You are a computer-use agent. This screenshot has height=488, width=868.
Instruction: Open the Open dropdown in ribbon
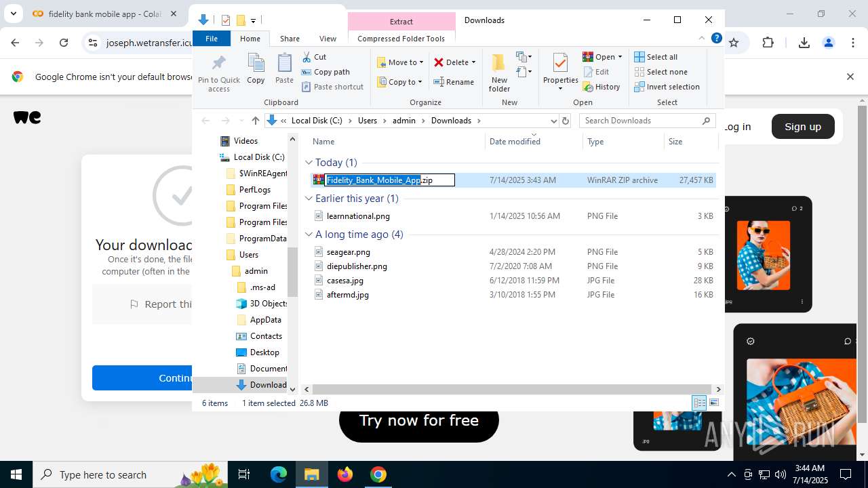[603, 57]
